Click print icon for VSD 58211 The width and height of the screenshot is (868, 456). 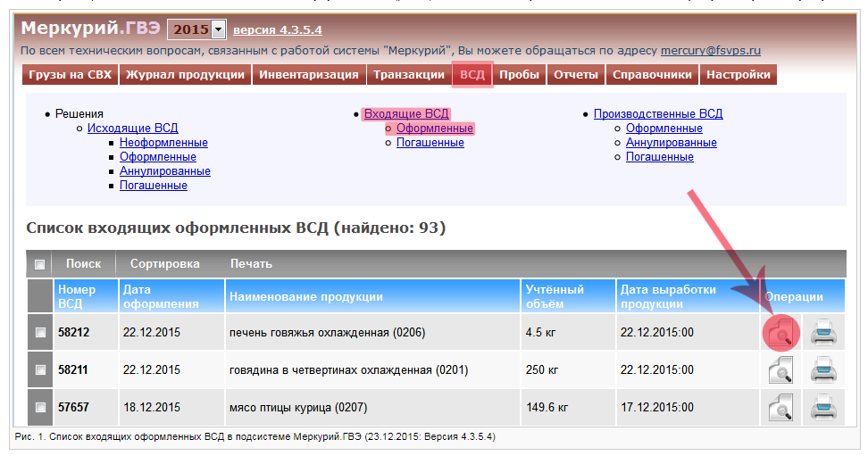[822, 370]
